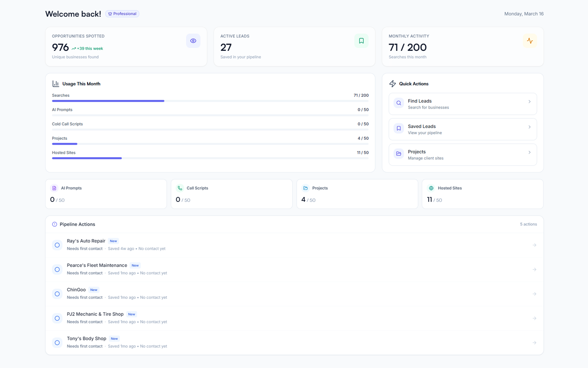Screen dimensions: 588x368
Task: Toggle the circle for PJ2 Mechanic & Tire Shop
Action: coord(57,318)
